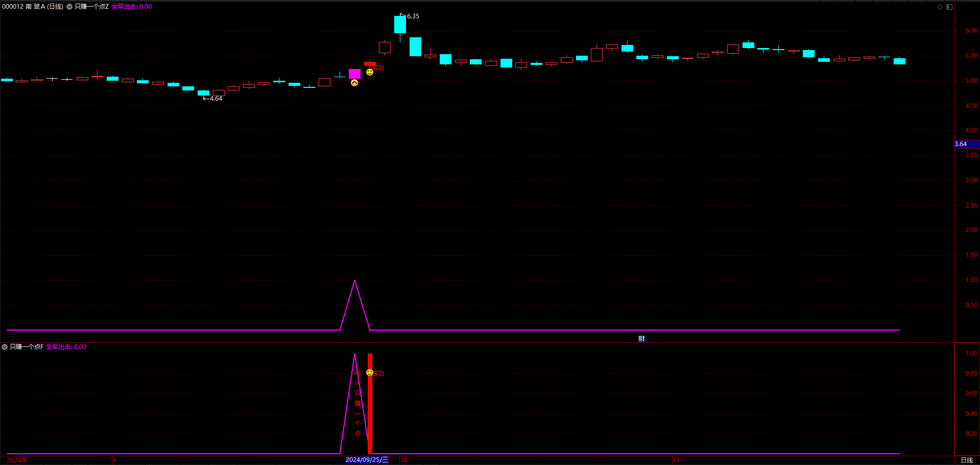Select the 6.35 high candlestick
The width and height of the screenshot is (980, 465).
(x=400, y=25)
